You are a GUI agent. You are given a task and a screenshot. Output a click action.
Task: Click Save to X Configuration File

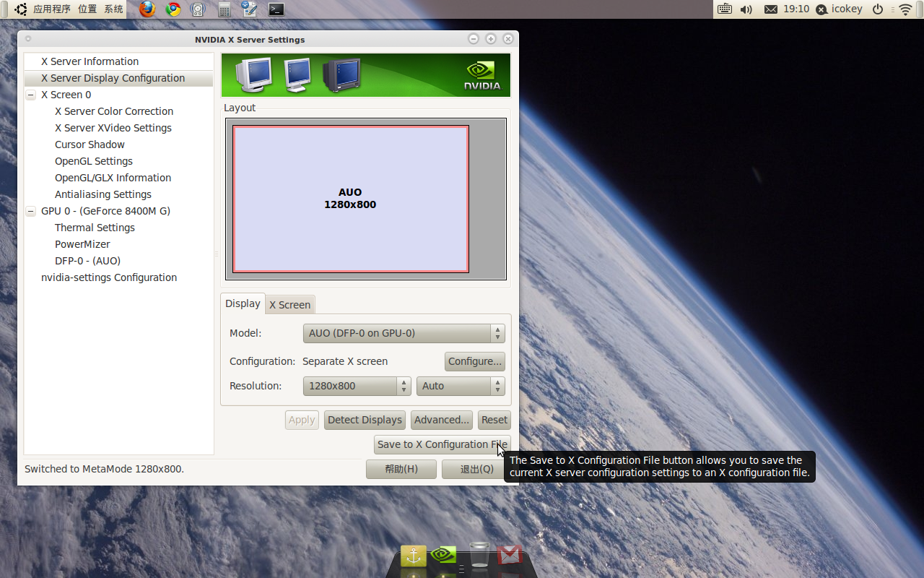pos(443,444)
